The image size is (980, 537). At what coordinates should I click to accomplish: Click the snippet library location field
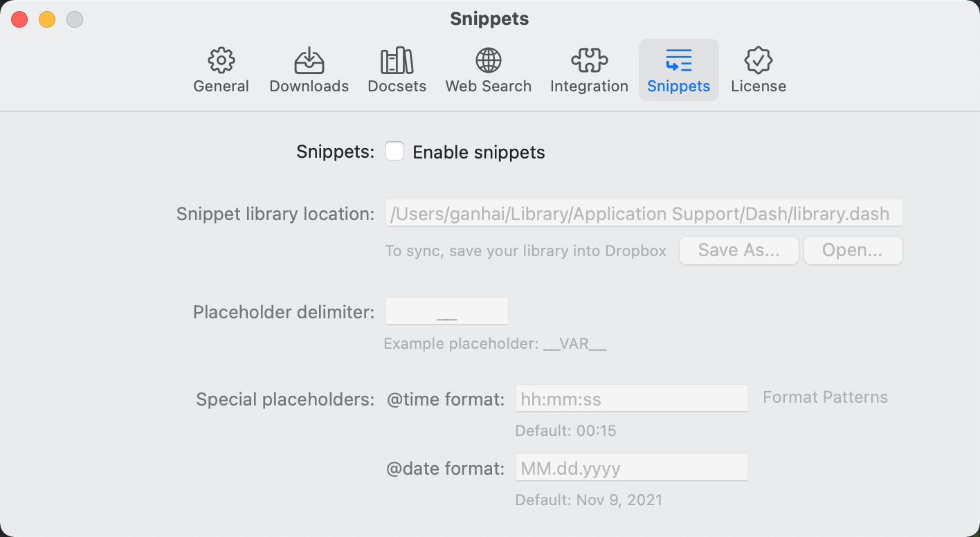(x=644, y=213)
